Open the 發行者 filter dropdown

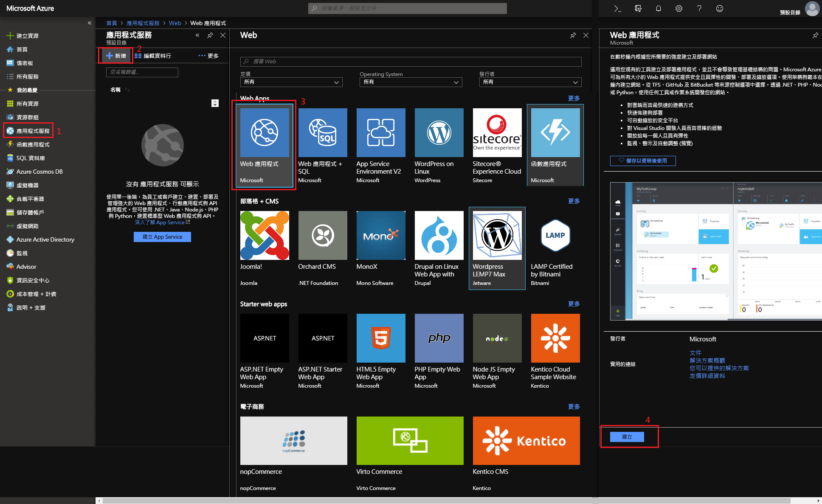(530, 82)
